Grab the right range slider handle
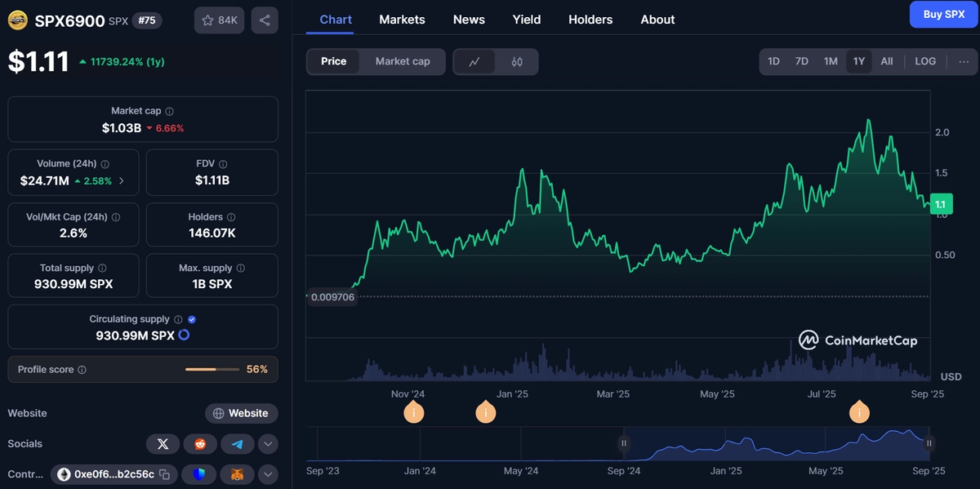The width and height of the screenshot is (980, 489). click(929, 443)
